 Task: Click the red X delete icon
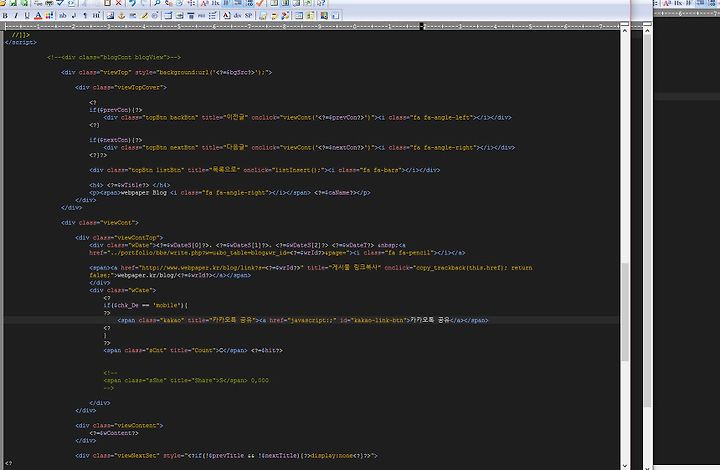[x=118, y=3]
